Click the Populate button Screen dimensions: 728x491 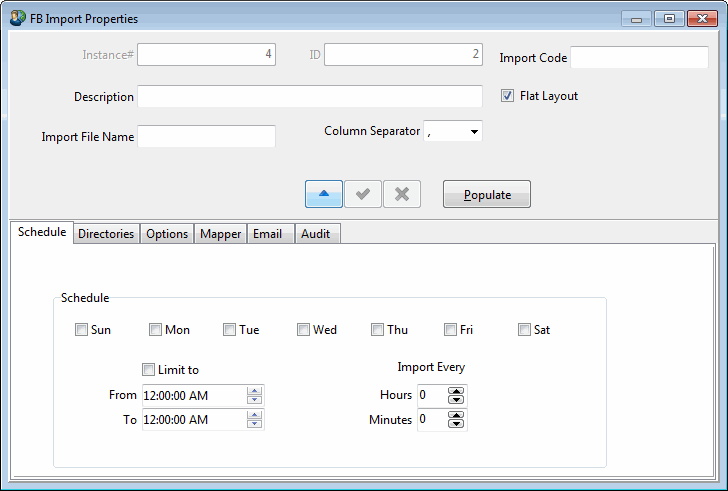coord(487,194)
